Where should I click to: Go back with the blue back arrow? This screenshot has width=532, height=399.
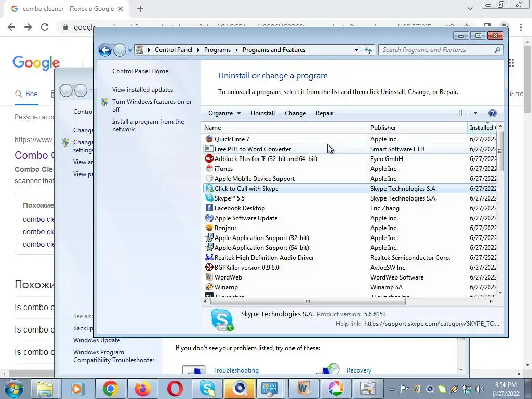tap(105, 50)
